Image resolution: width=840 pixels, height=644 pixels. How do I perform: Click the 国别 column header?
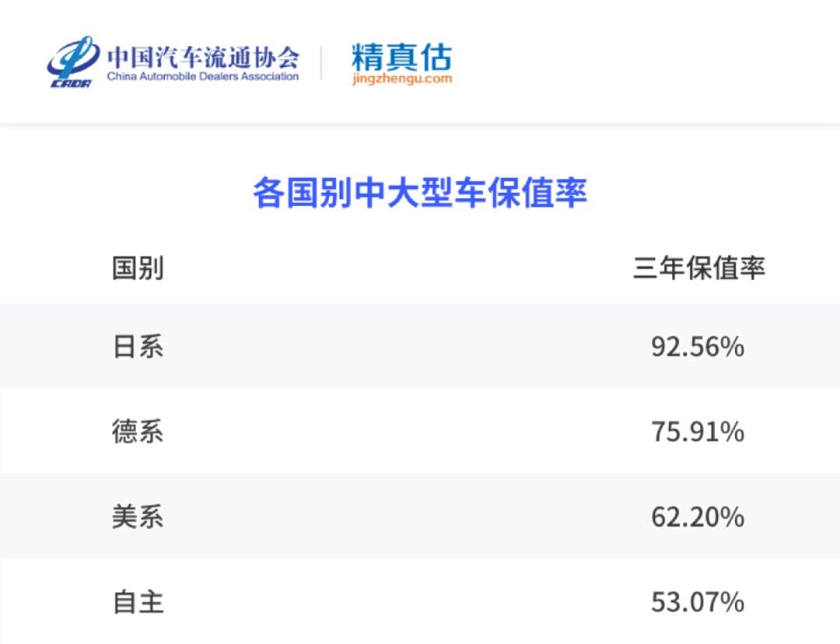tap(138, 268)
